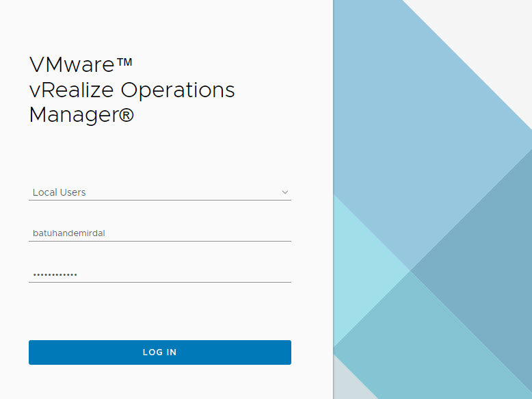
Task: Click the vRealize Operations title line
Action: (132, 90)
